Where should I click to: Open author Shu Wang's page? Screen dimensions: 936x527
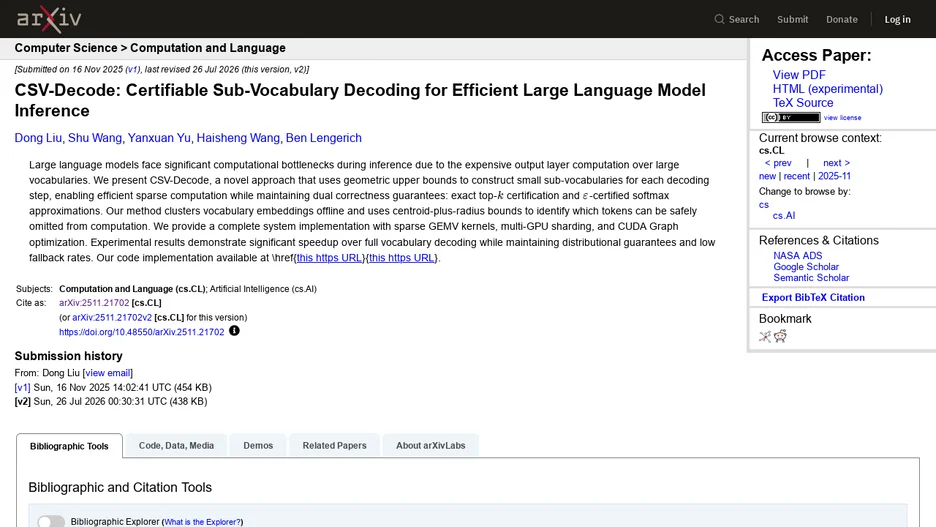[x=94, y=138]
